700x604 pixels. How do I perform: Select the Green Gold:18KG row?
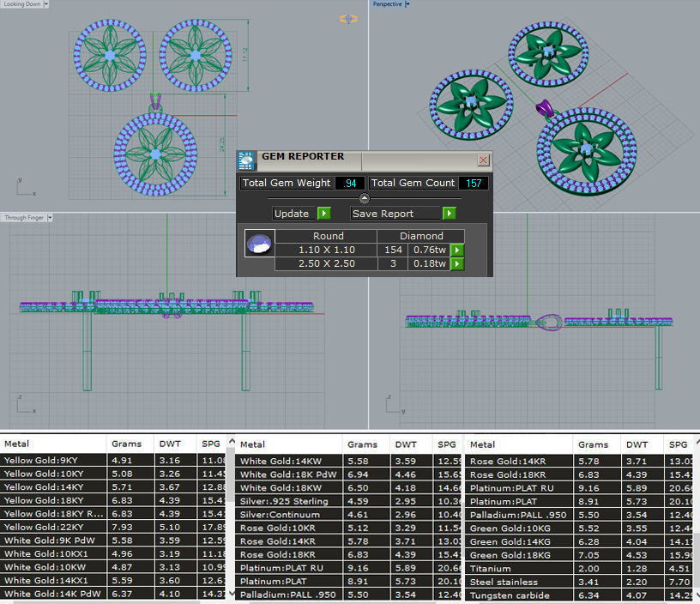(x=579, y=555)
